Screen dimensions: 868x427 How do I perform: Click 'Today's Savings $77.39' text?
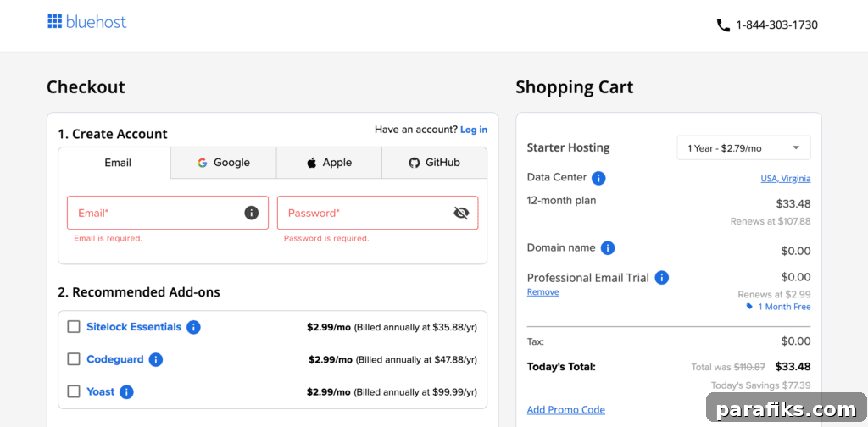[761, 385]
